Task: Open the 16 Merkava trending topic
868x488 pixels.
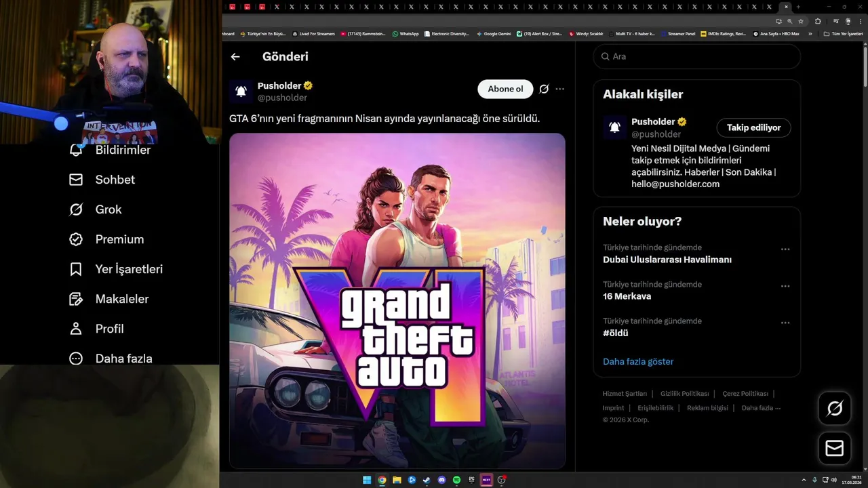Action: click(627, 296)
